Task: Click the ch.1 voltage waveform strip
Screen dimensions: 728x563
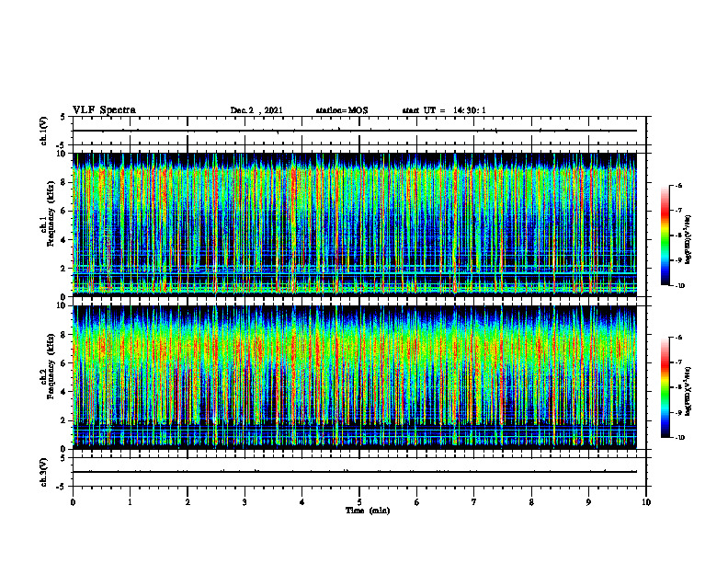Action: pyautogui.click(x=359, y=131)
